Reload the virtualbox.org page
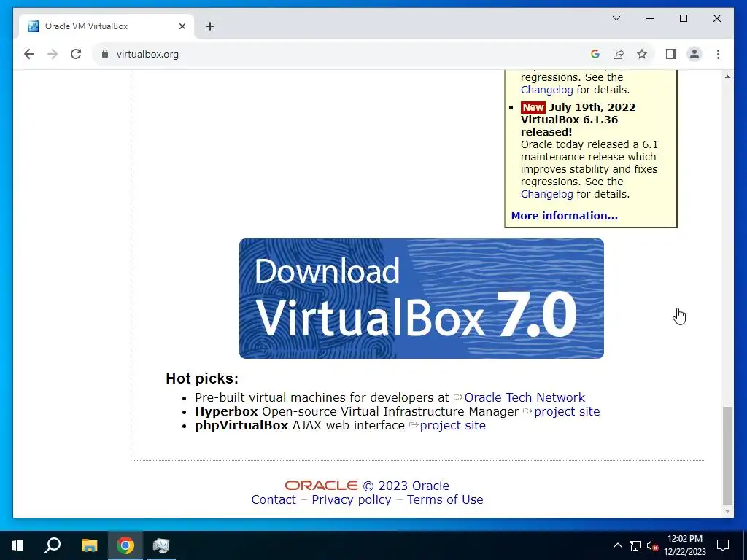This screenshot has height=560, width=747. coord(76,54)
